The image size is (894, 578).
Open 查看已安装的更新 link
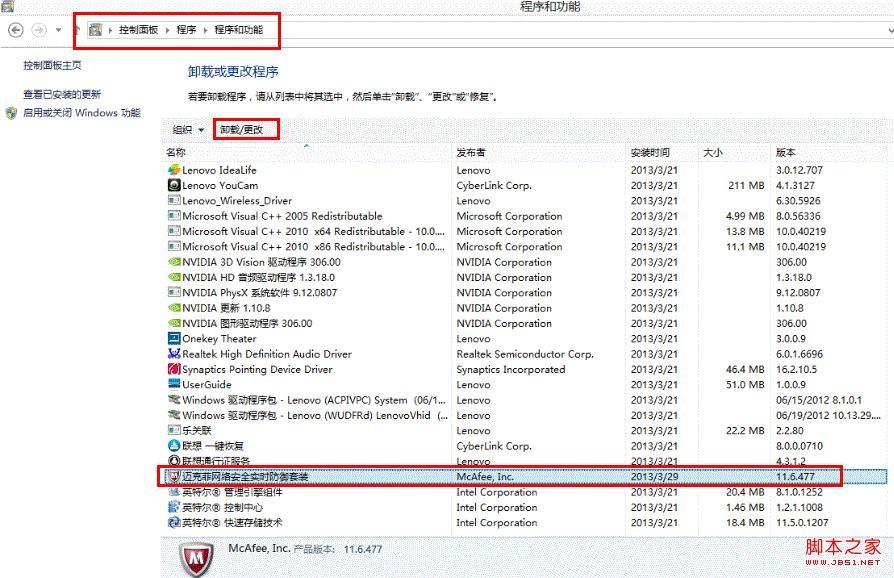(62, 94)
